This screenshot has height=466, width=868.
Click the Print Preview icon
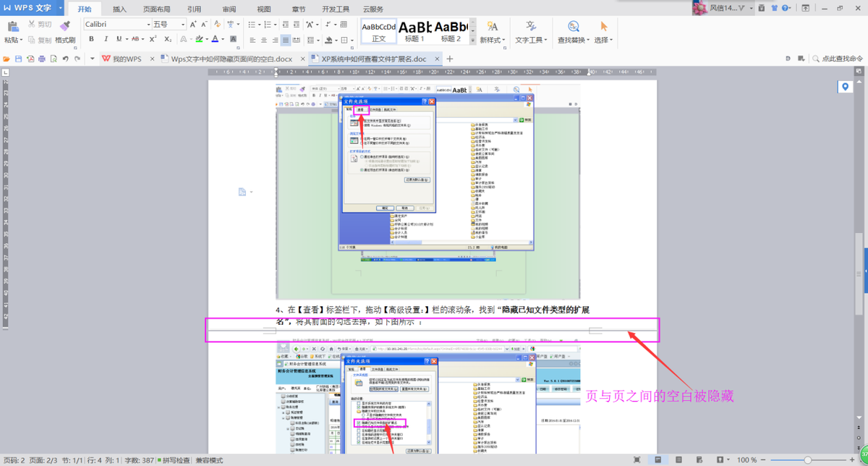coord(54,59)
